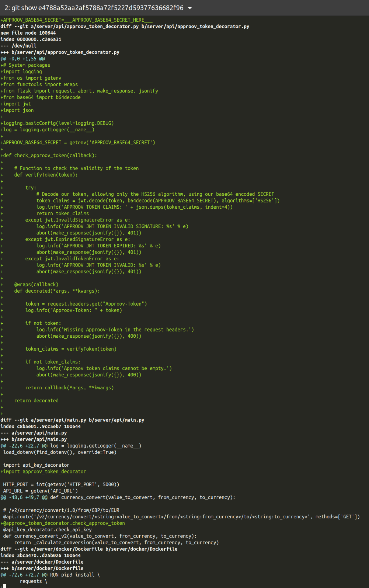Viewport: 369px width, 588px height.
Task: Click the APPROOV_BASE64_SECRET variable line
Action: pyautogui.click(x=78, y=142)
